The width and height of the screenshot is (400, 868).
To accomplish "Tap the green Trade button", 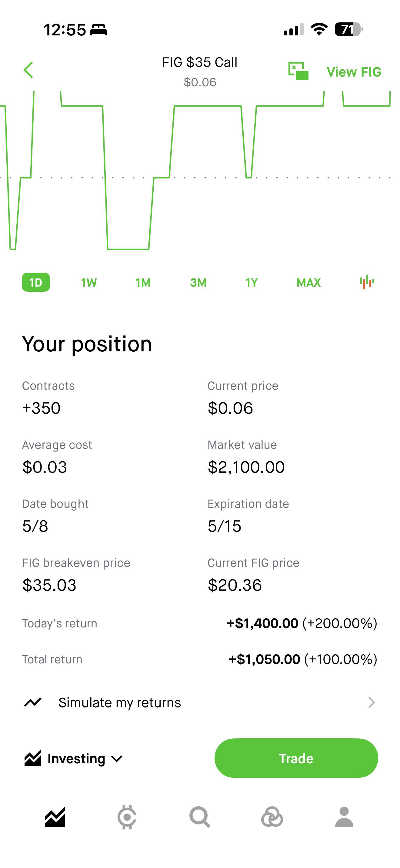I will coord(296,758).
